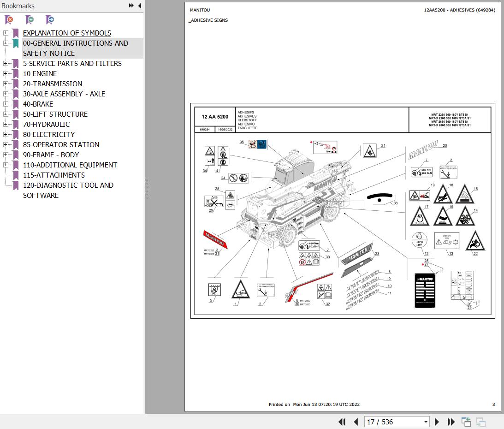Open the 115-ATTACHMENTS bookmark
The width and height of the screenshot is (504, 429).
click(53, 175)
